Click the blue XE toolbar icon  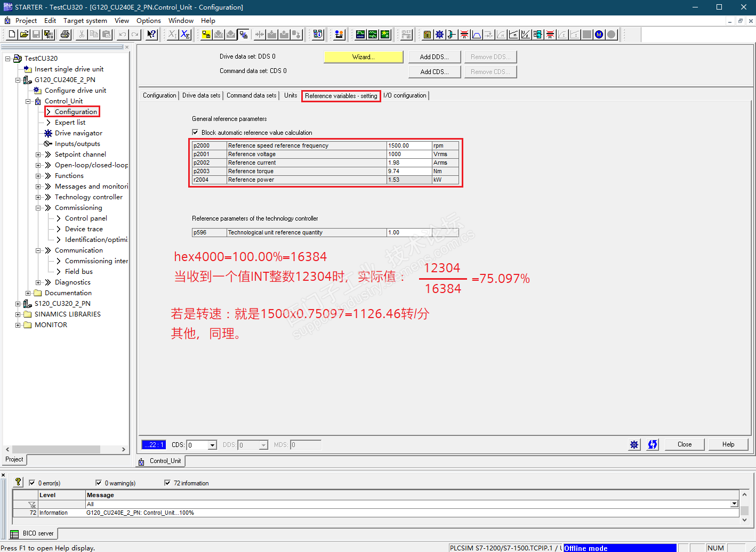(185, 35)
